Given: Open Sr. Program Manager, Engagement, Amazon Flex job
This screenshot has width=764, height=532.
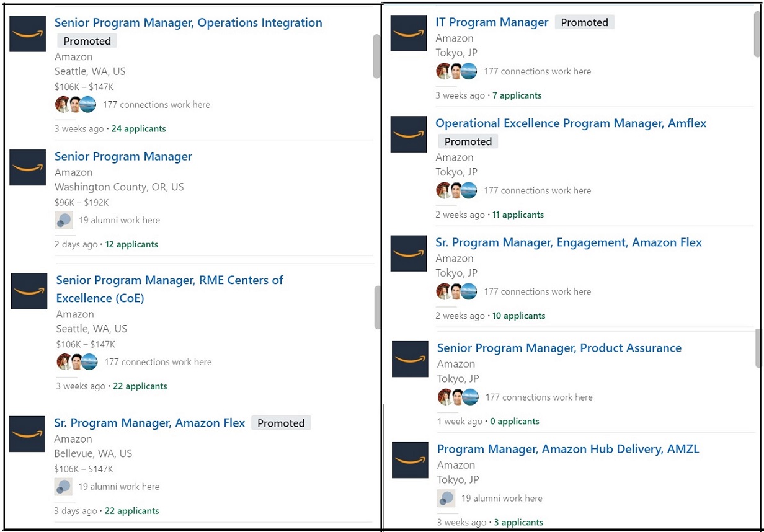Looking at the screenshot, I should click(x=569, y=242).
